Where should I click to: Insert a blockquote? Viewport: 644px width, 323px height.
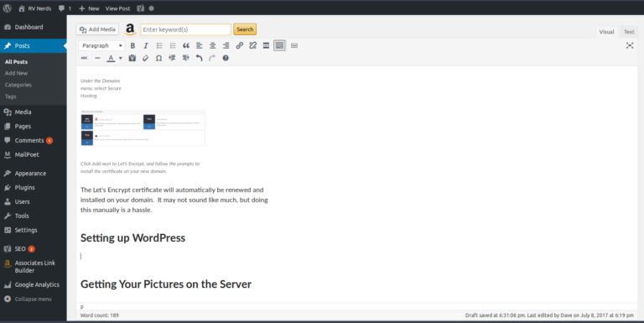[x=186, y=45]
